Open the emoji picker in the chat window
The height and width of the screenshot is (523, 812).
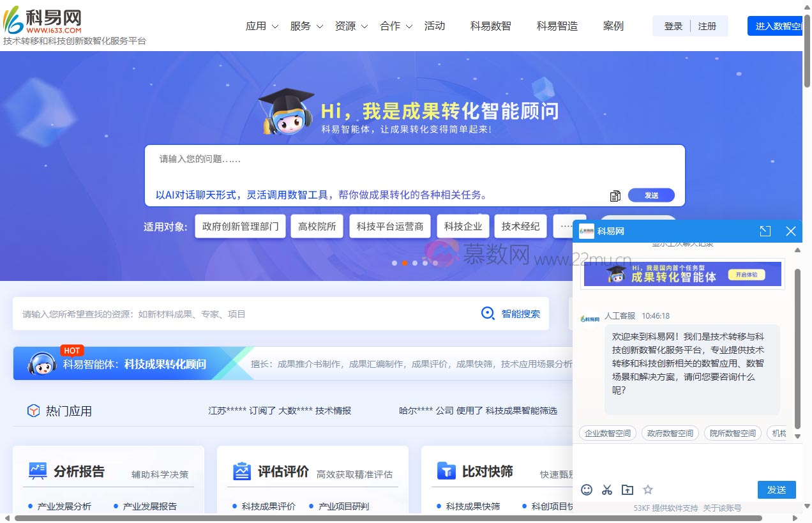pyautogui.click(x=587, y=490)
